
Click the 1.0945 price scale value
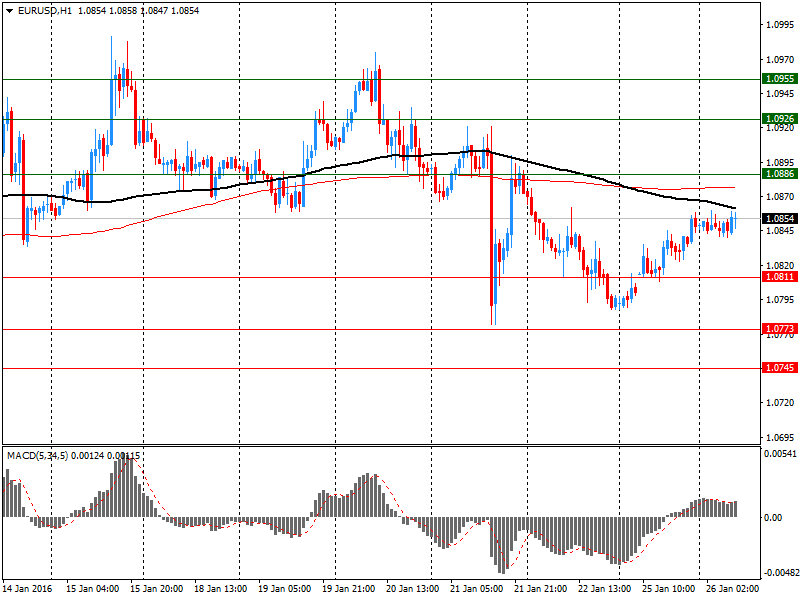[780, 93]
